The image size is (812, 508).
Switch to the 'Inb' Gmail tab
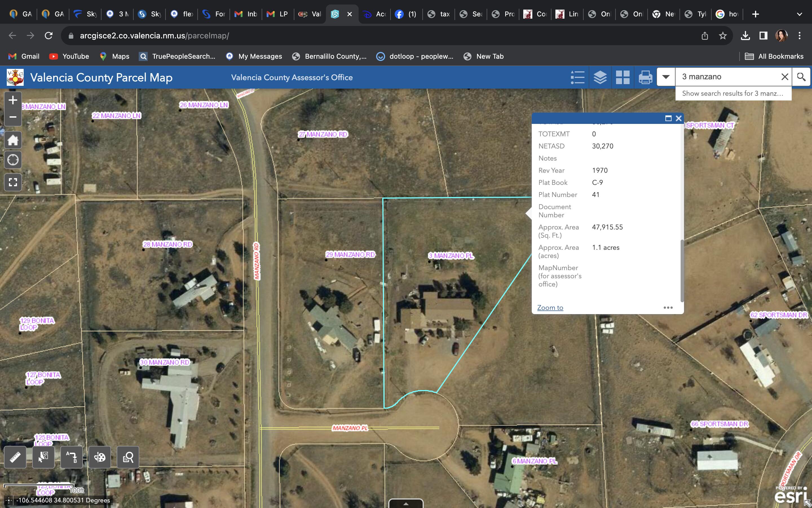click(246, 14)
